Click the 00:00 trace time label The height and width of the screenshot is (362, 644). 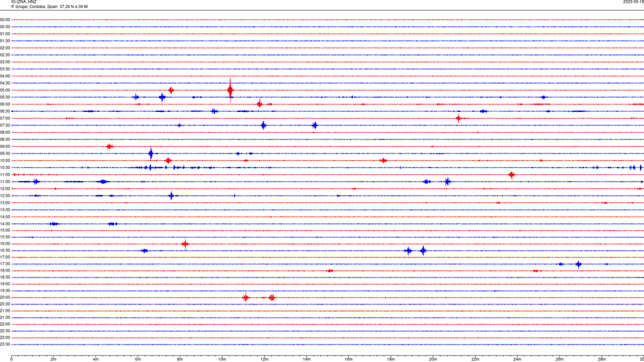(5, 19)
